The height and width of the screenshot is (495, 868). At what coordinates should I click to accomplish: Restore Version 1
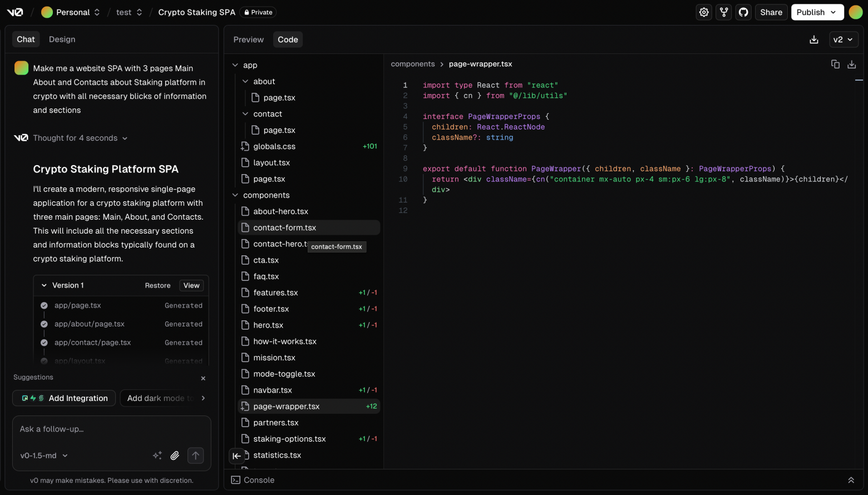[x=157, y=285]
